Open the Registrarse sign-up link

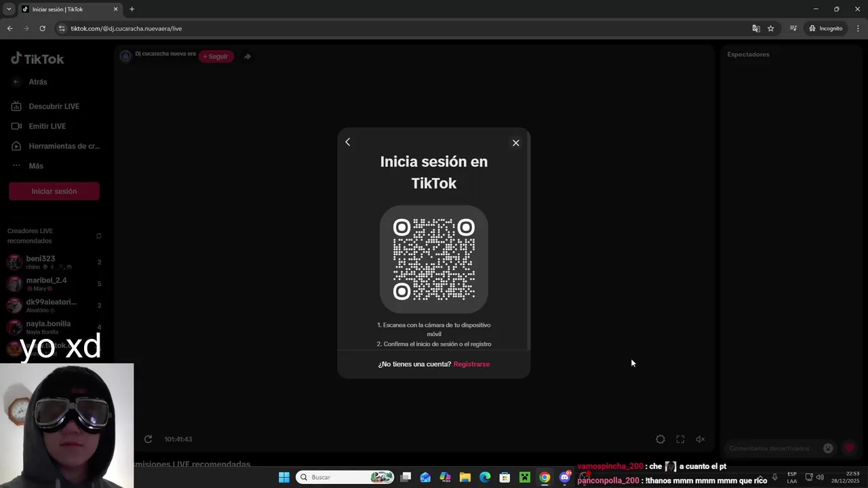tap(471, 364)
